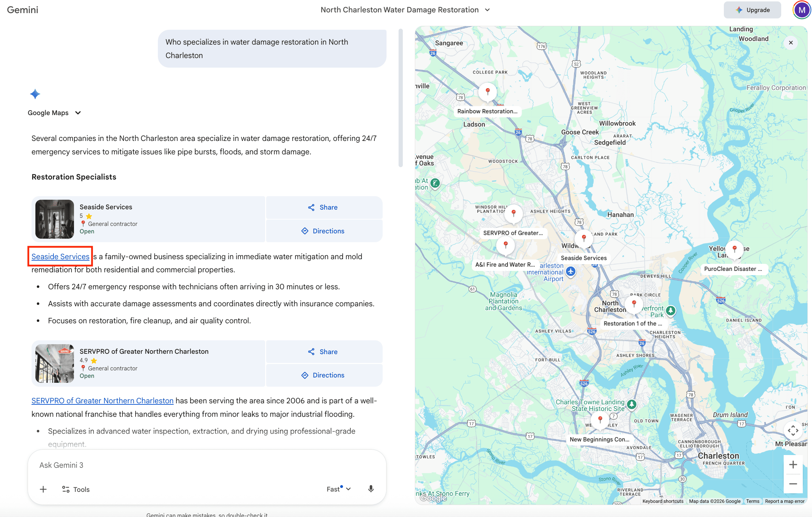Click Charleston International Airport map icon
Viewport: 812px width, 517px height.
point(570,272)
